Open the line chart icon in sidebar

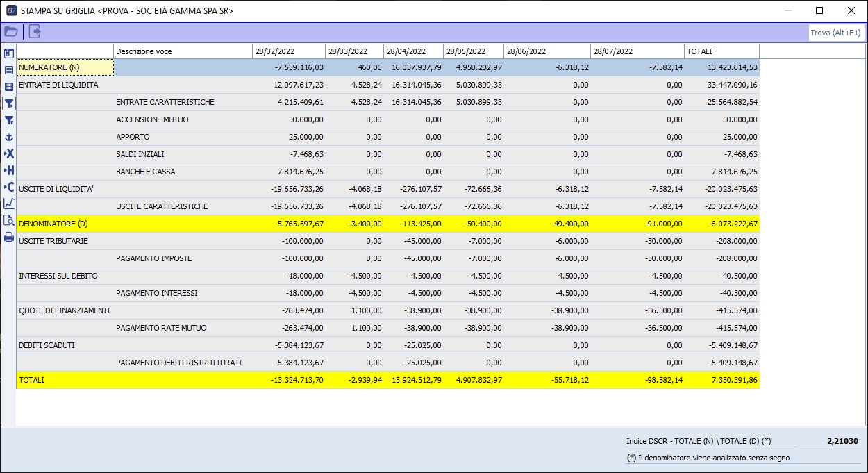click(9, 204)
